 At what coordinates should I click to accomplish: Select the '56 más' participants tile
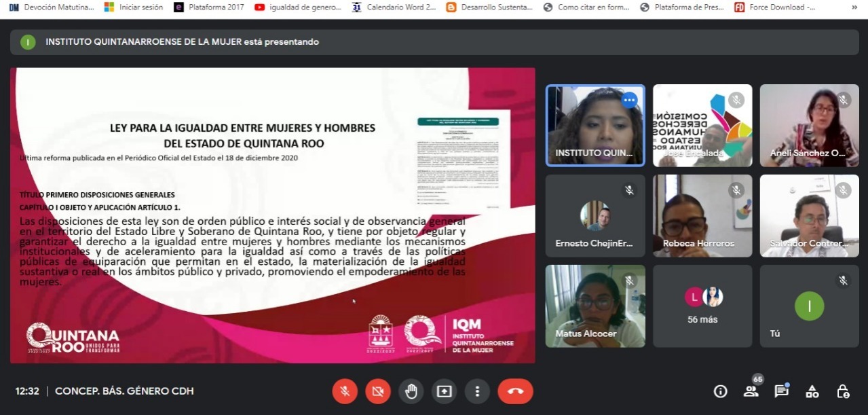pos(702,306)
